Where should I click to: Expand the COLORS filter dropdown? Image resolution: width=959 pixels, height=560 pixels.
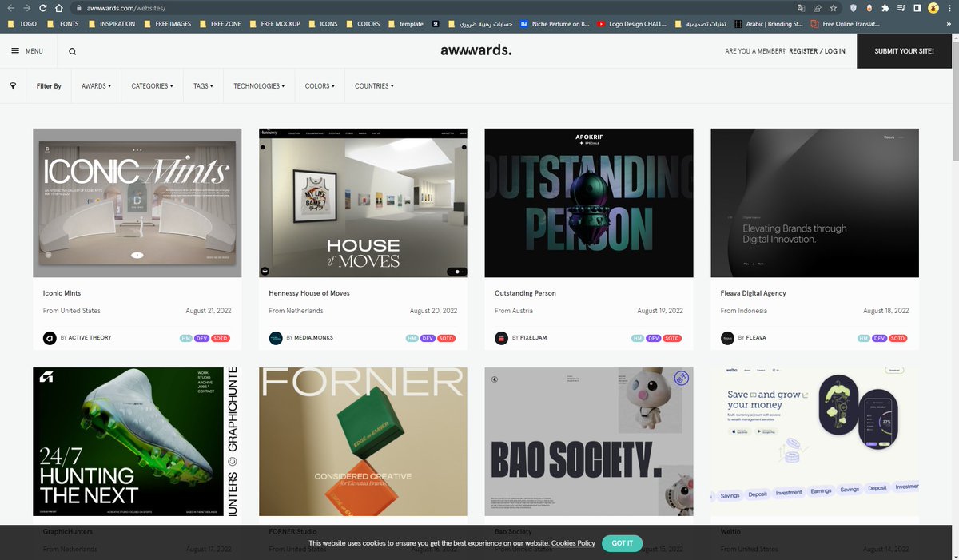coord(320,85)
